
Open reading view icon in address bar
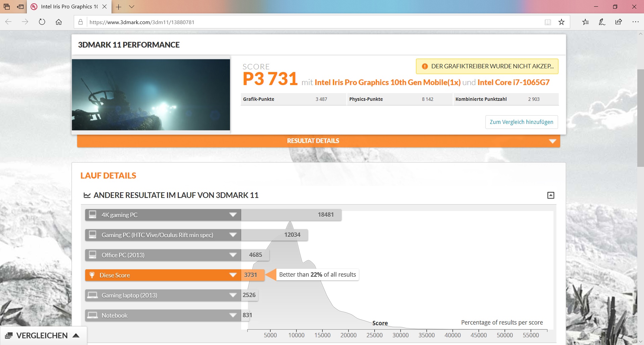[548, 22]
